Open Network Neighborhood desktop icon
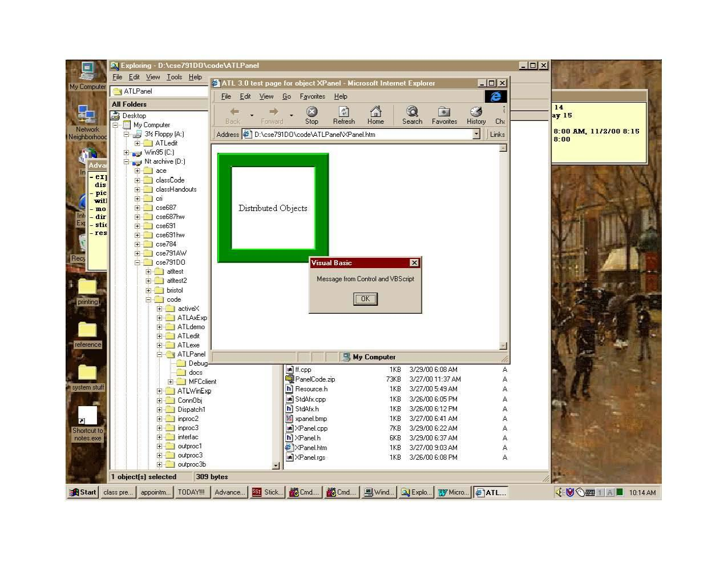 tap(87, 123)
